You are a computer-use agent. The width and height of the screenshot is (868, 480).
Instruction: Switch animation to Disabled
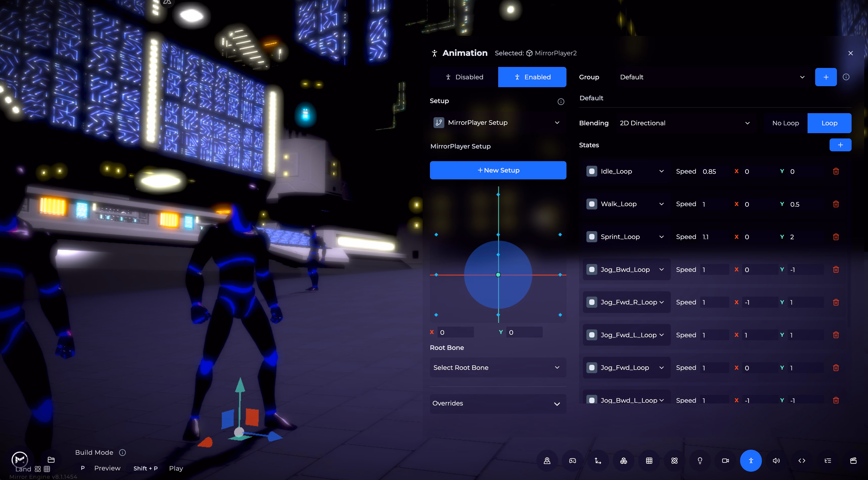point(464,77)
